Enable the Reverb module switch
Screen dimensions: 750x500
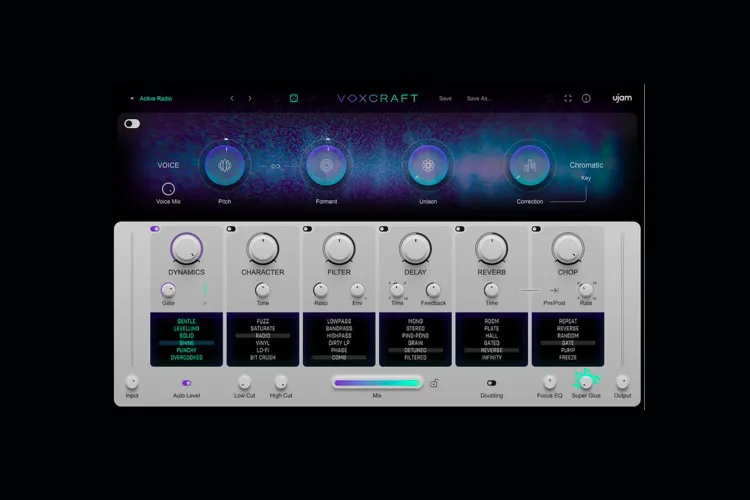click(460, 229)
